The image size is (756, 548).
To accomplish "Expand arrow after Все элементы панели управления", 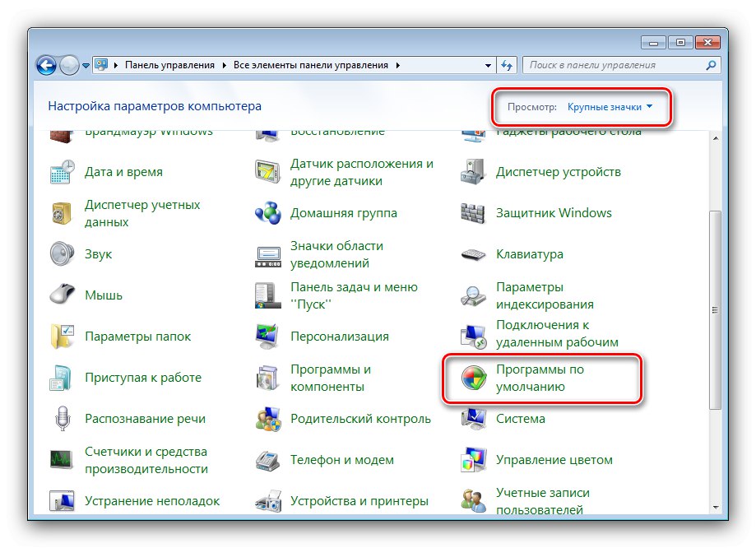I will pyautogui.click(x=398, y=65).
